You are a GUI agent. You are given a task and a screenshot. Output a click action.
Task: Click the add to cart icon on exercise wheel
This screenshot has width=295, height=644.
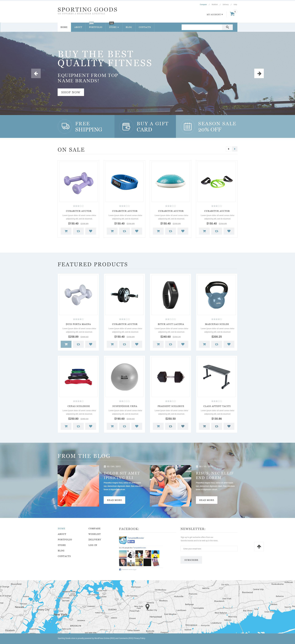(113, 345)
